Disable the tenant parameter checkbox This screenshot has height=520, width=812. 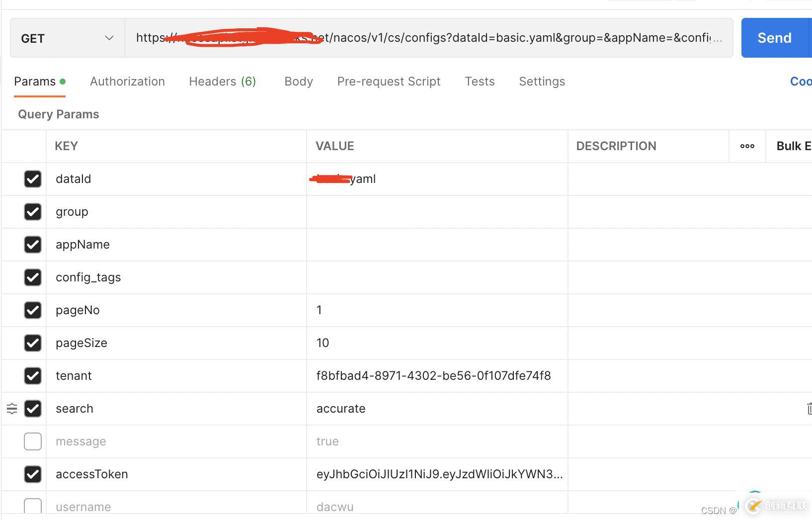pos(33,376)
